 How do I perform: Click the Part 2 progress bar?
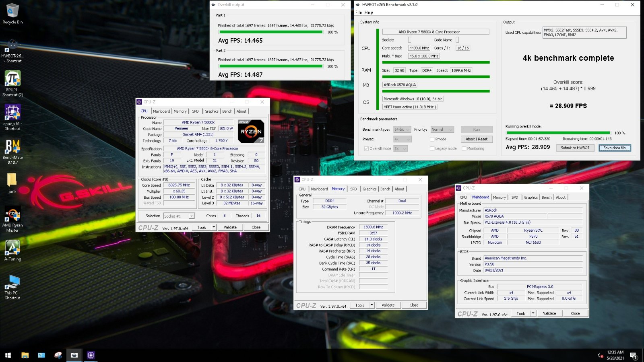[271, 66]
